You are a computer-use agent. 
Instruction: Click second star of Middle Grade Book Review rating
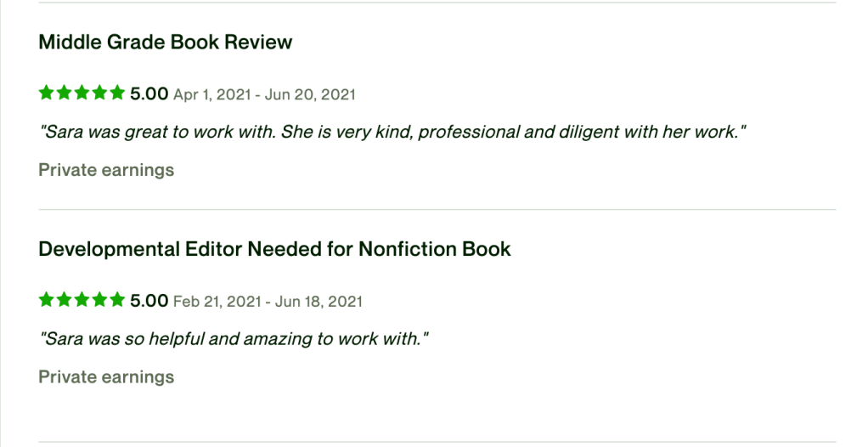point(64,93)
